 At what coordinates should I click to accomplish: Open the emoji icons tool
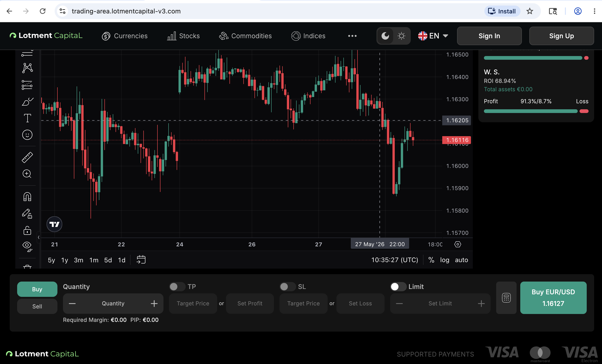tap(27, 135)
